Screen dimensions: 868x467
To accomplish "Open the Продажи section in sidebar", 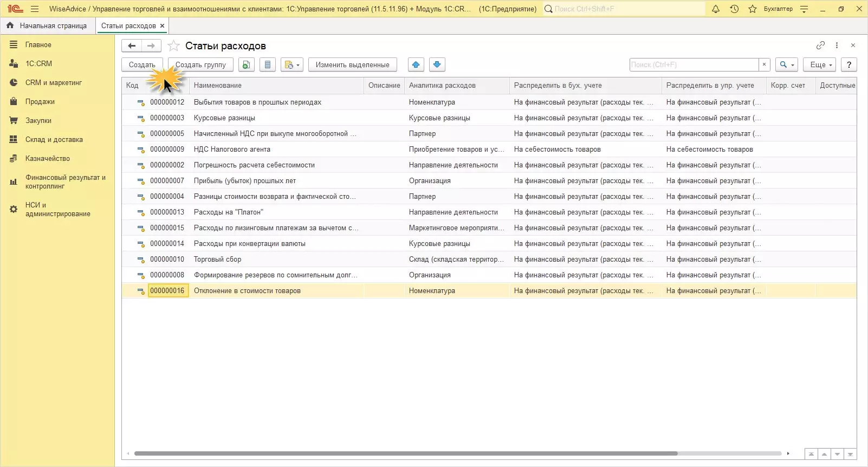I will (x=40, y=102).
